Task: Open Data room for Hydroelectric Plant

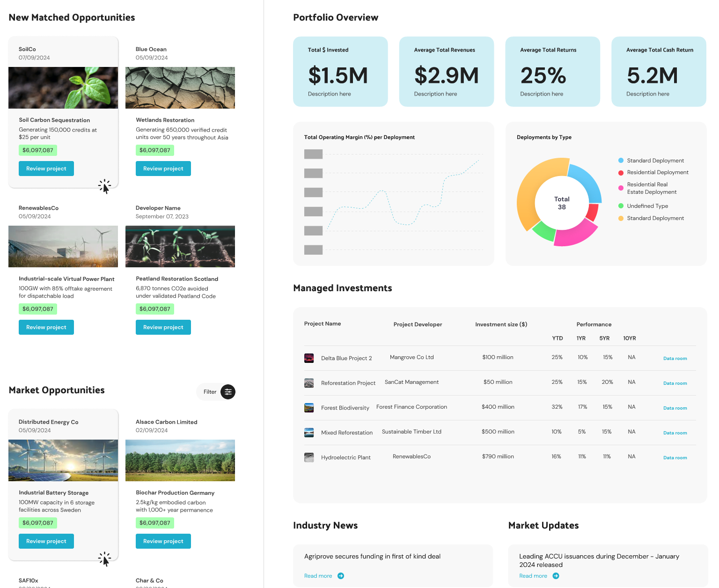Action: coord(675,458)
